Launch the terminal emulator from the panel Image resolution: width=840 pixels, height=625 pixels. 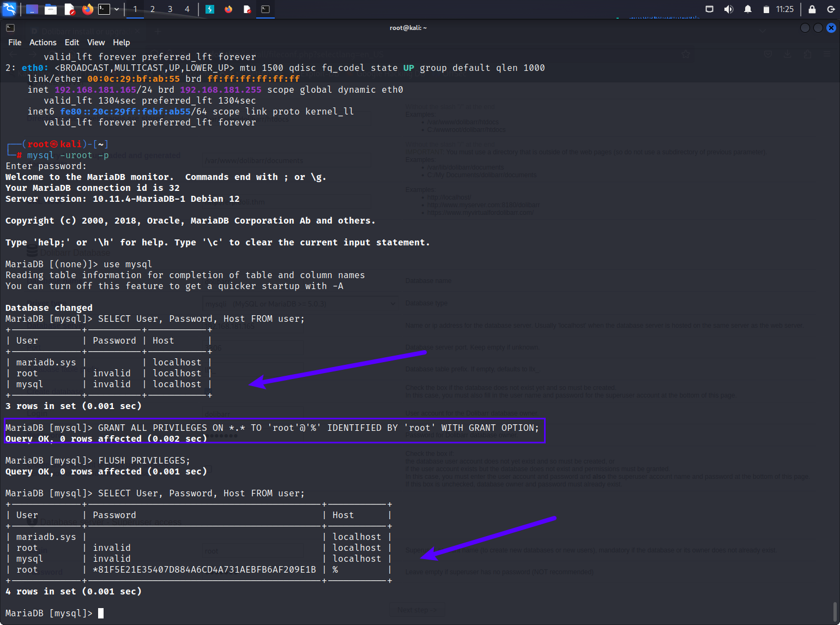point(104,9)
